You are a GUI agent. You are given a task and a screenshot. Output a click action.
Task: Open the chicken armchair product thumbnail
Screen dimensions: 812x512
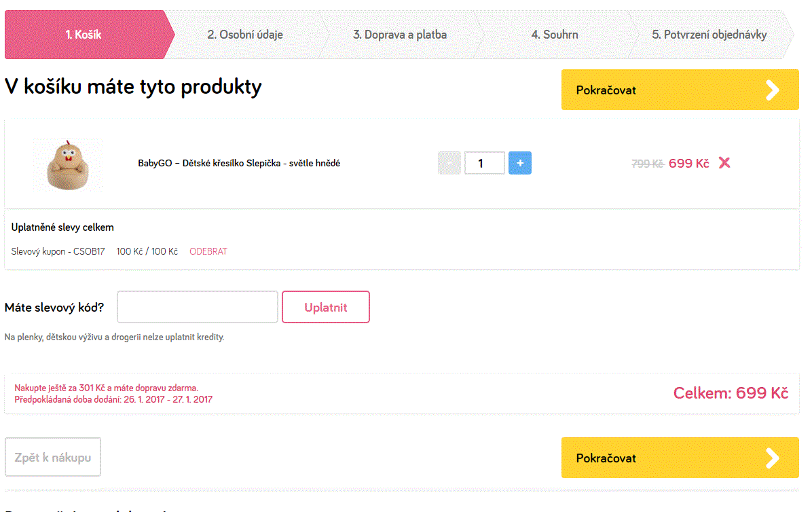pos(67,164)
